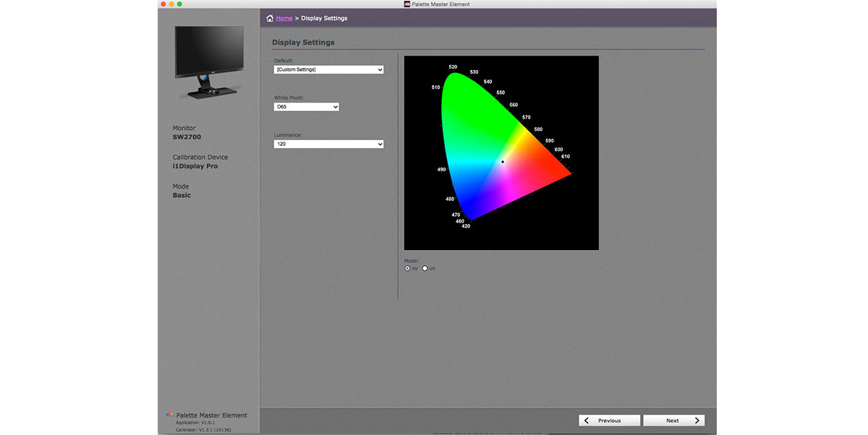This screenshot has width=868, height=435.
Task: Click the black white-point dot in the gamut
Action: [503, 162]
